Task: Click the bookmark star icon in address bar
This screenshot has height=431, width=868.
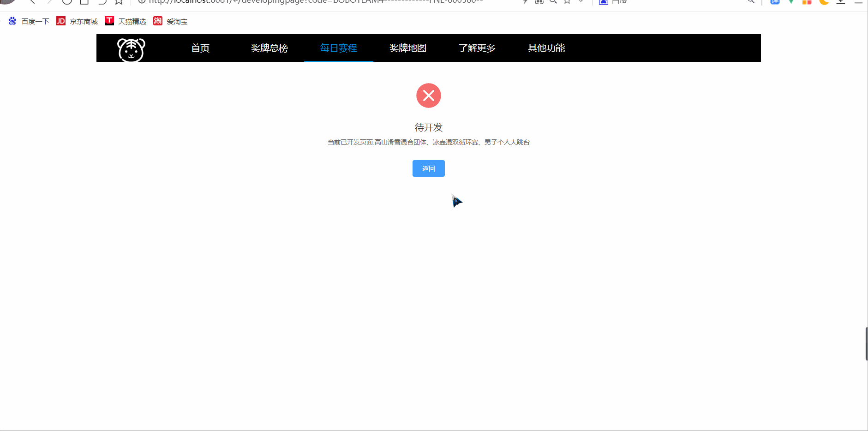Action: [567, 2]
